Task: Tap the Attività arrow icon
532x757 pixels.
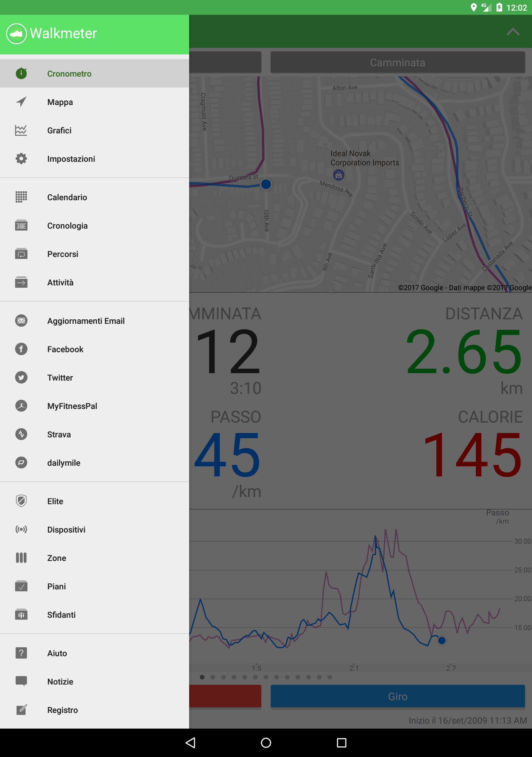Action: click(x=21, y=282)
